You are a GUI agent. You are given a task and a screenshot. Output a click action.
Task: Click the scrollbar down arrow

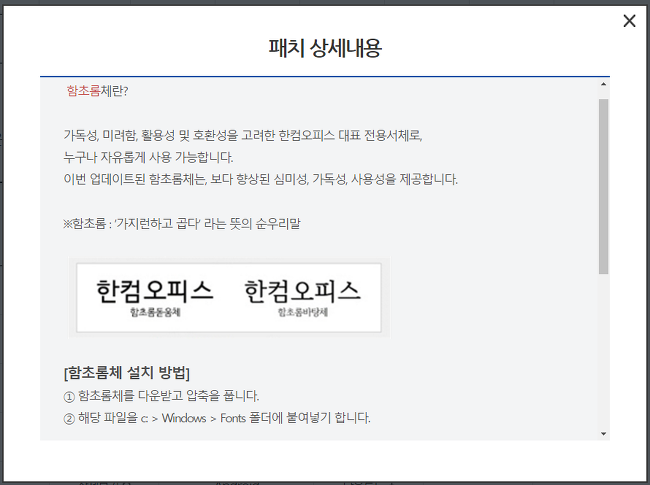[603, 434]
